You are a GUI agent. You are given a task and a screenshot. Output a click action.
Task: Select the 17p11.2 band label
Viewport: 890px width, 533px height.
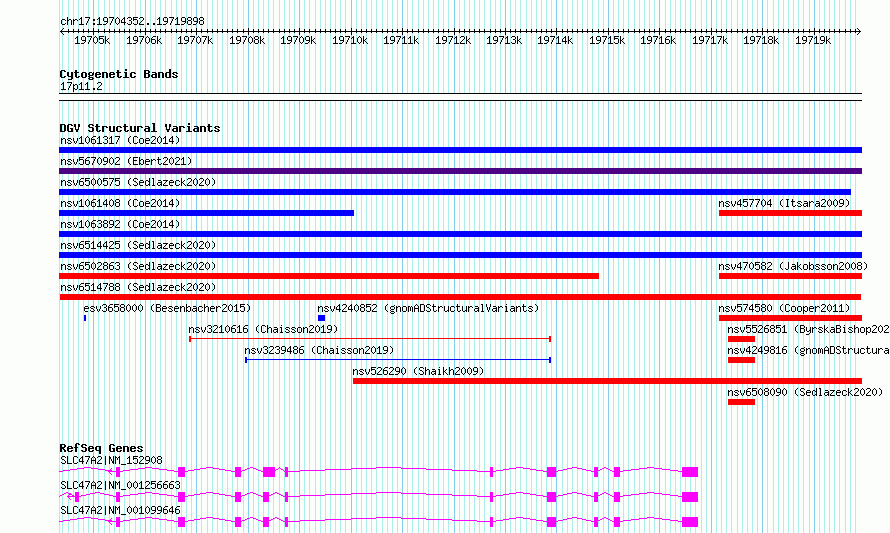point(81,87)
